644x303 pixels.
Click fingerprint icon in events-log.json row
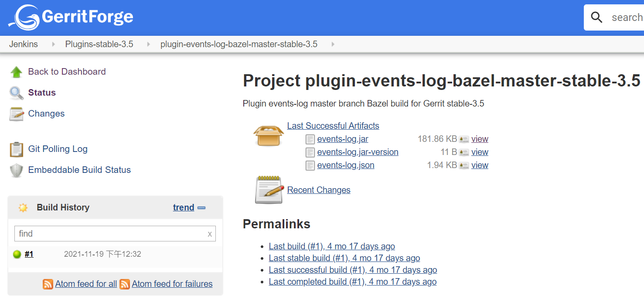pyautogui.click(x=464, y=165)
